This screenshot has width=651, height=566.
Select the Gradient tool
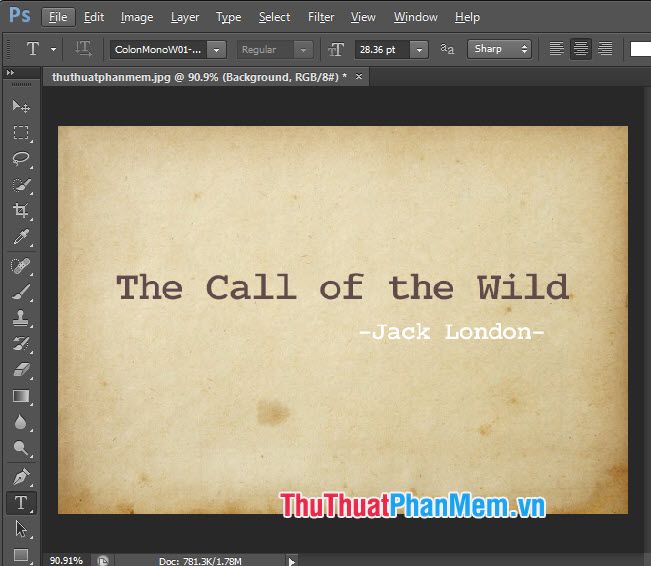(21, 396)
